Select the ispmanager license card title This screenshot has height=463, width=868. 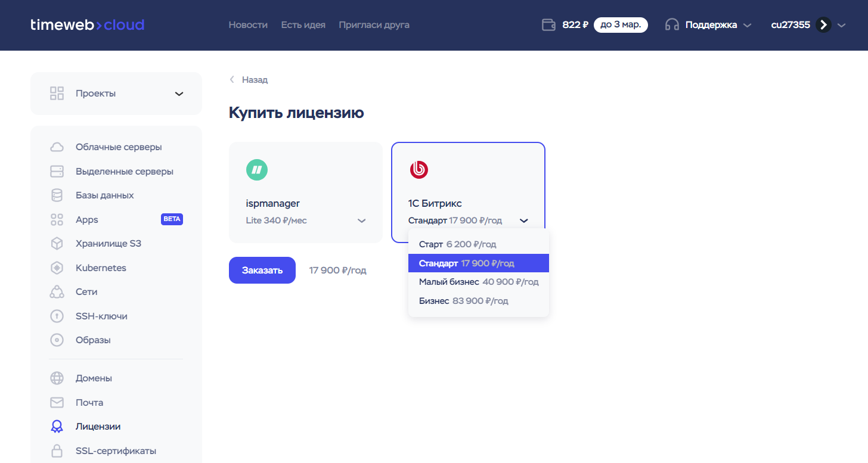click(x=272, y=204)
